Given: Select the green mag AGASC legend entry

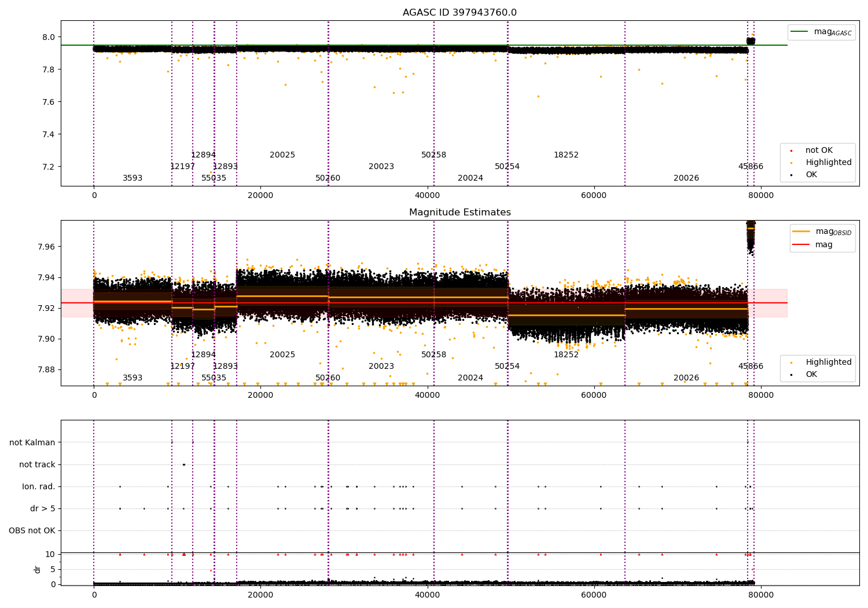Looking at the screenshot, I should (822, 32).
